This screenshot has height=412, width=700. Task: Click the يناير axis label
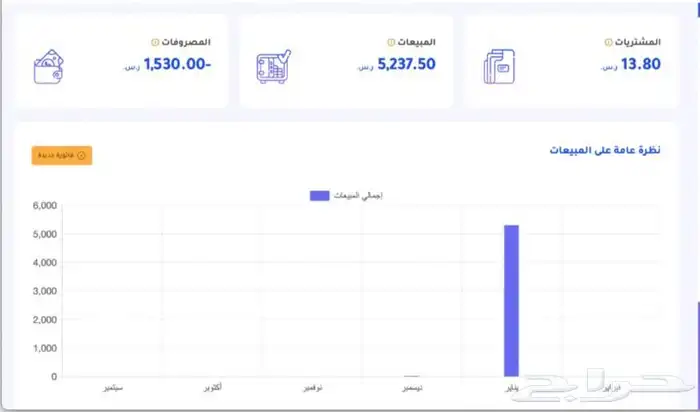512,388
